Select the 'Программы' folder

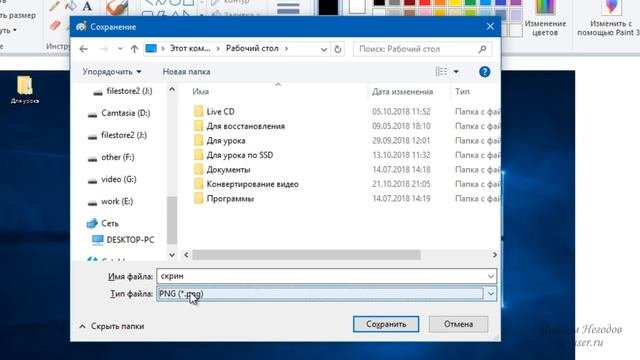click(x=230, y=198)
